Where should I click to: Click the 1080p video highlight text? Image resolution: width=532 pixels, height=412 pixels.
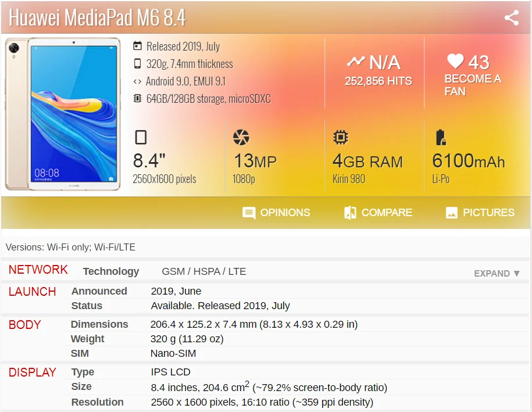[x=244, y=179]
